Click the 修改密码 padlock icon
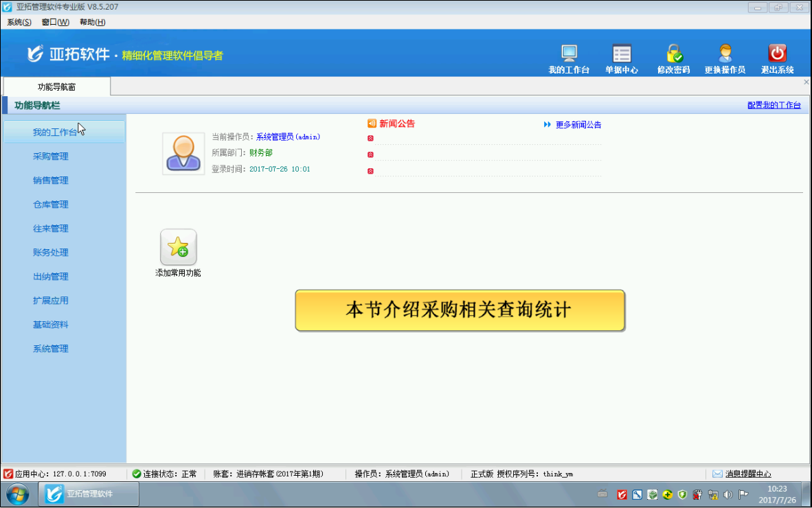The height and width of the screenshot is (508, 812). 673,54
